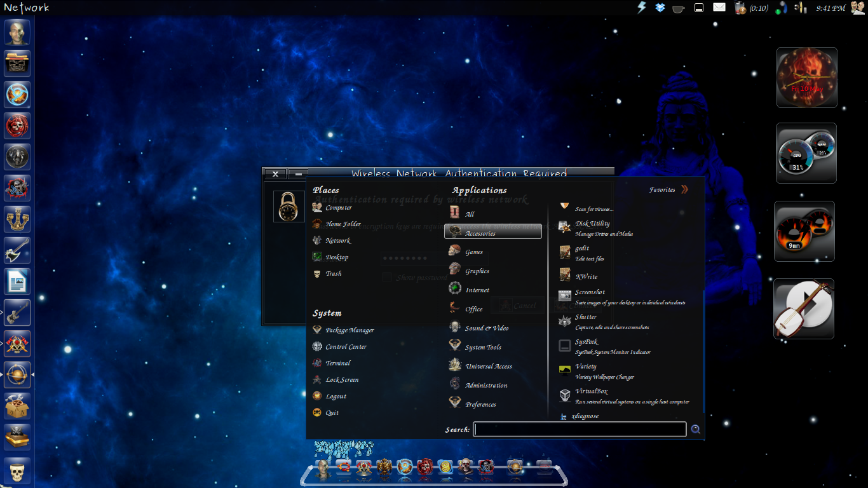Open Computer under Places

pos(332,208)
